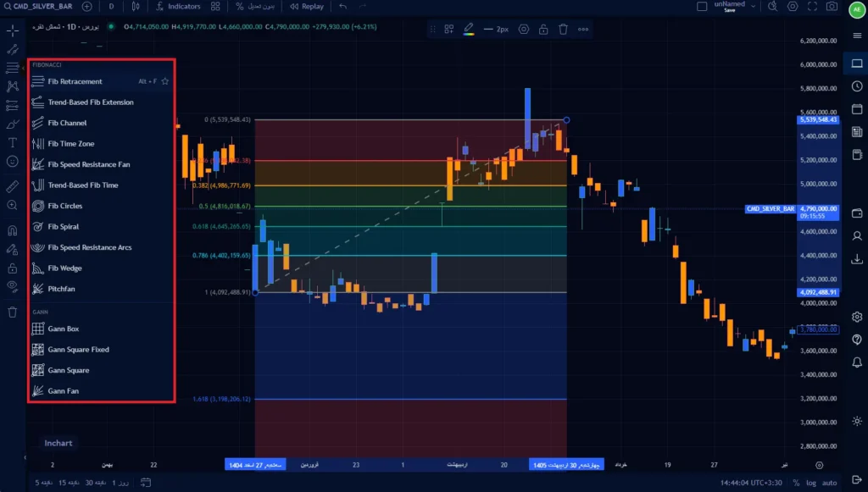Select Fib Speed Resistance Fan
Screen dimensions: 868x492
click(101, 164)
